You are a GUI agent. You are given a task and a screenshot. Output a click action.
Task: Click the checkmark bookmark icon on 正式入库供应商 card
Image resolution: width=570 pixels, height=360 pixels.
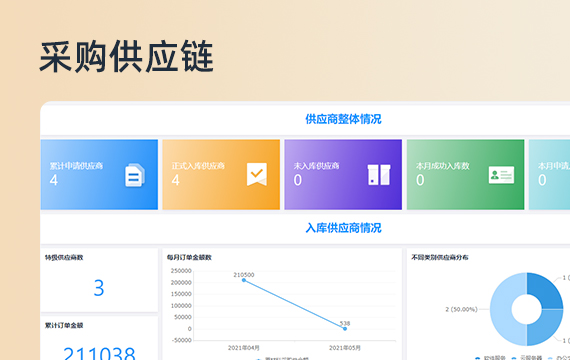click(x=257, y=174)
